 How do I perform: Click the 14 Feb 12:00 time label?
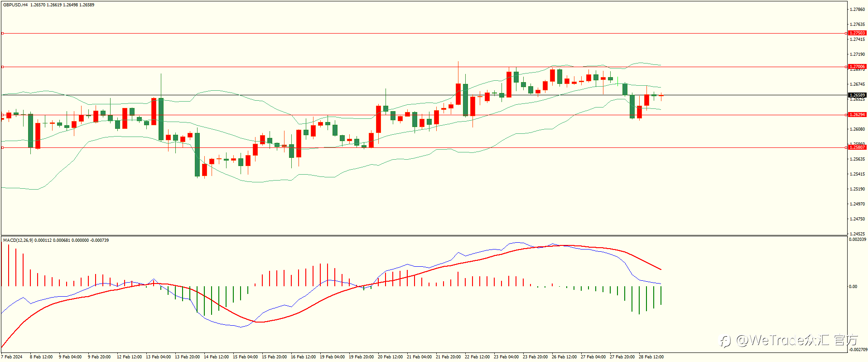coord(216,357)
